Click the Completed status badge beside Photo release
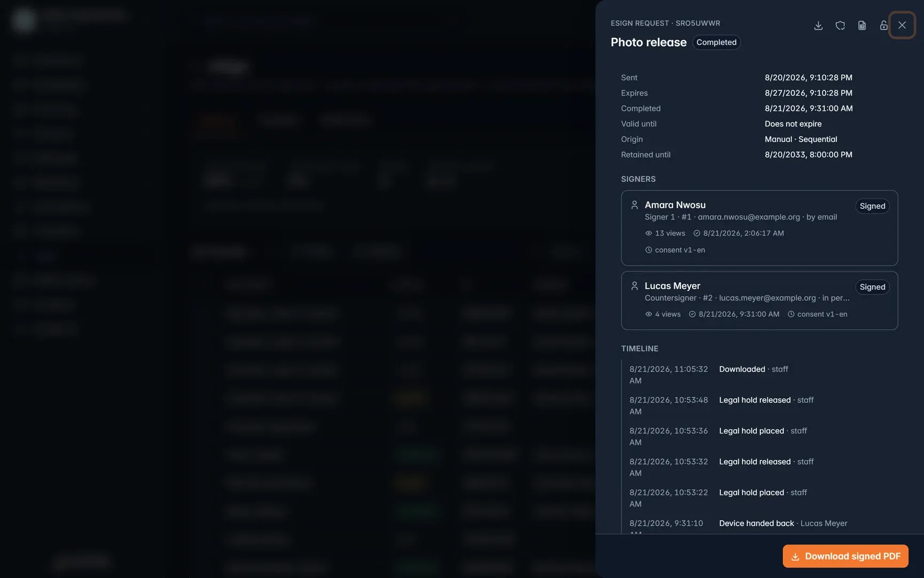Screen dimensions: 924x578 716,42
